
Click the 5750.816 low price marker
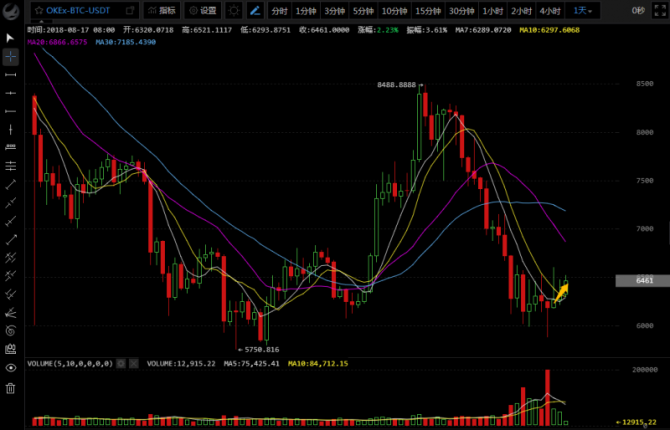261,349
